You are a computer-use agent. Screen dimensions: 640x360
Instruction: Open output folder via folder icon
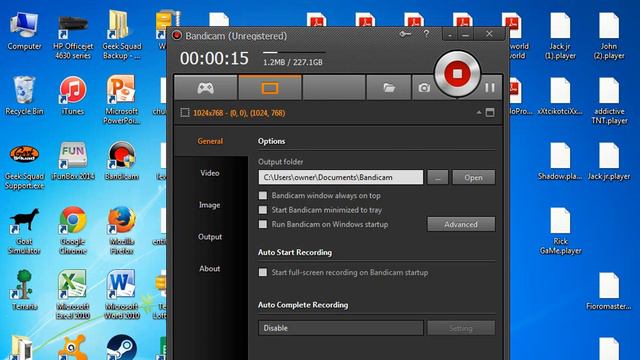(x=389, y=87)
